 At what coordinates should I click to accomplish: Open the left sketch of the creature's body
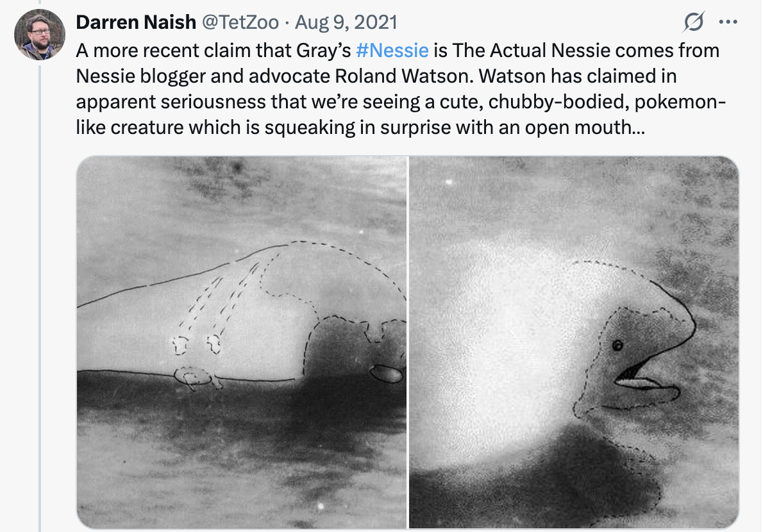(241, 342)
